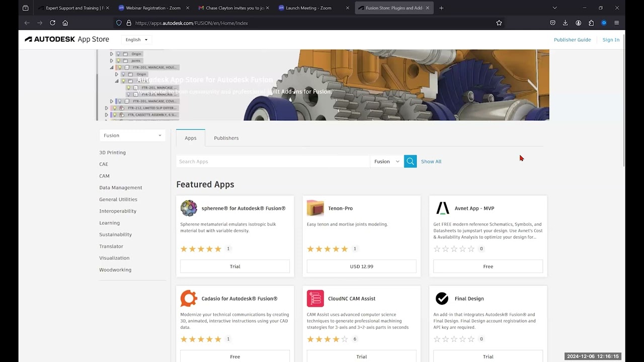
Task: Click spherene five-star rating
Action: (x=201, y=249)
